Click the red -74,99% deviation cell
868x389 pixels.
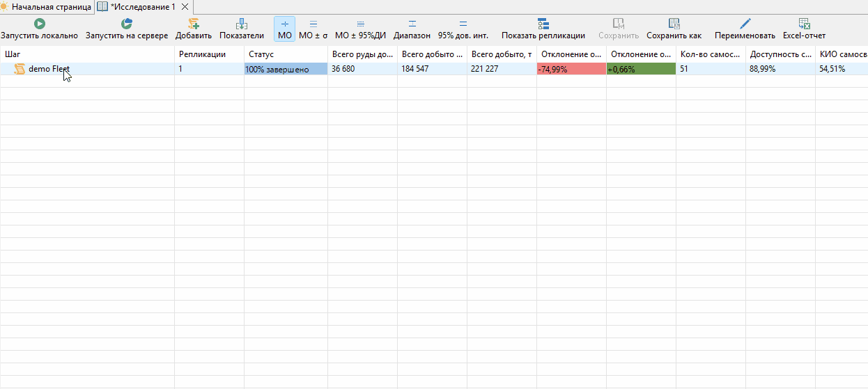pos(571,69)
